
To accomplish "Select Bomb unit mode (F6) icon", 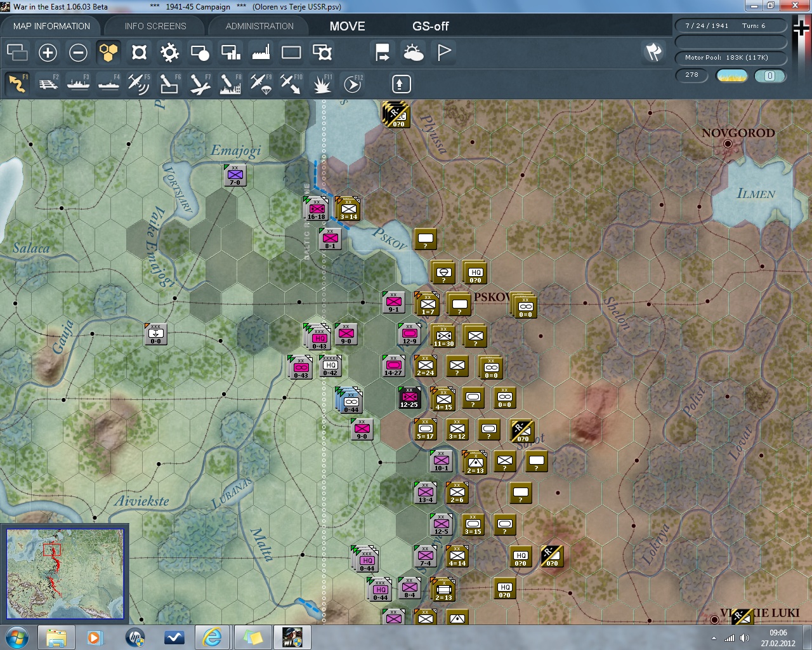I will point(169,83).
